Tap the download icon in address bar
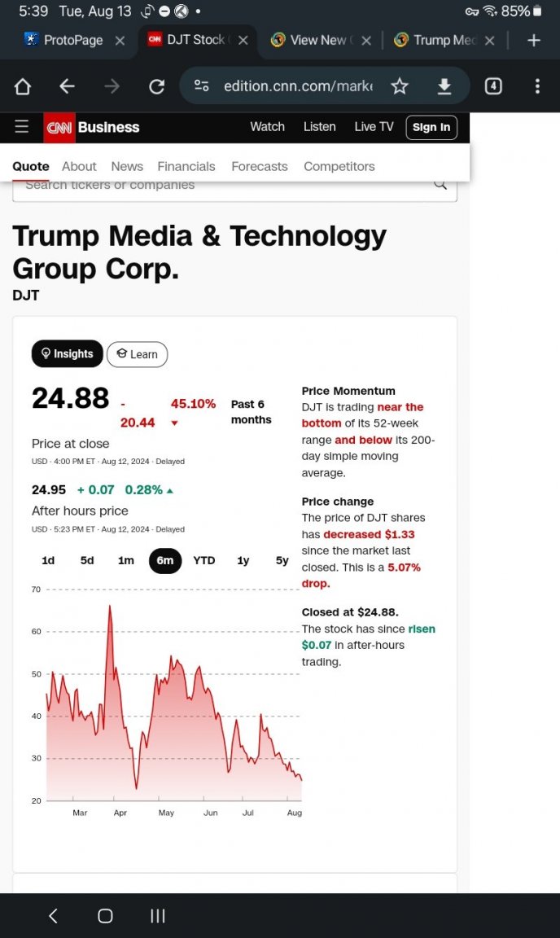 (x=444, y=87)
